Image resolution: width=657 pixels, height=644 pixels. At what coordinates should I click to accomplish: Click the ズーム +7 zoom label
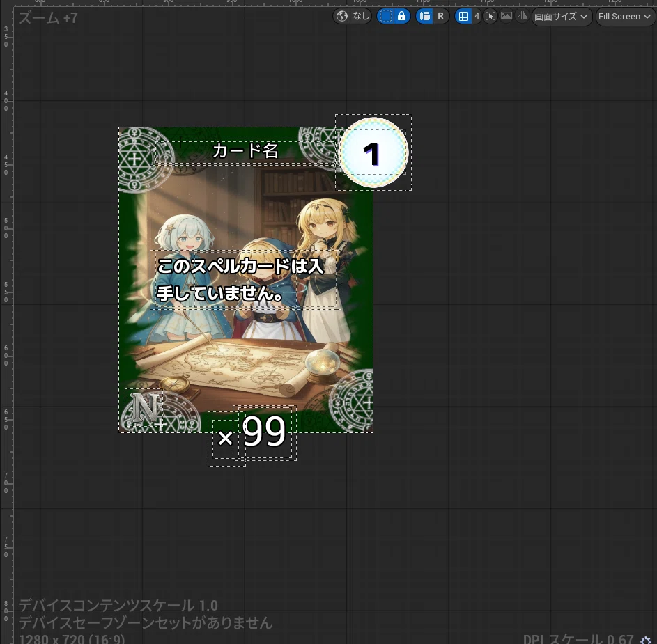tap(48, 18)
